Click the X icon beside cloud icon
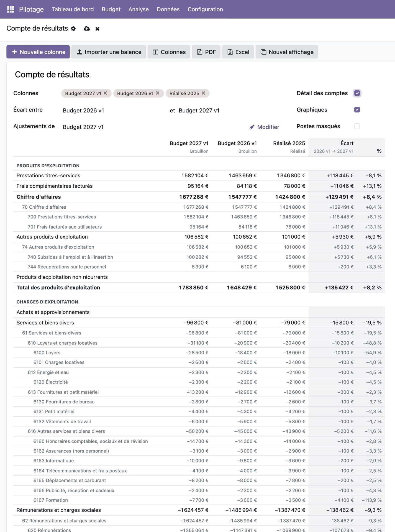The width and height of the screenshot is (395, 532). [x=97, y=29]
